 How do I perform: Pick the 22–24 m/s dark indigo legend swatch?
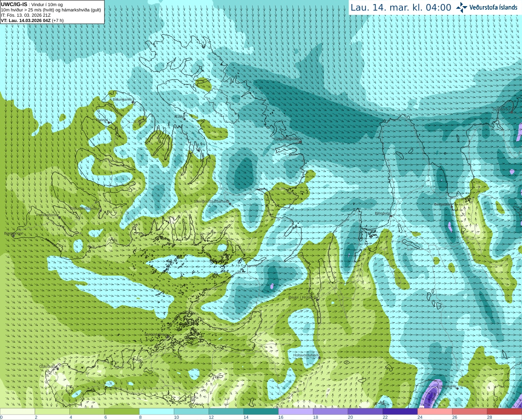(400, 411)
